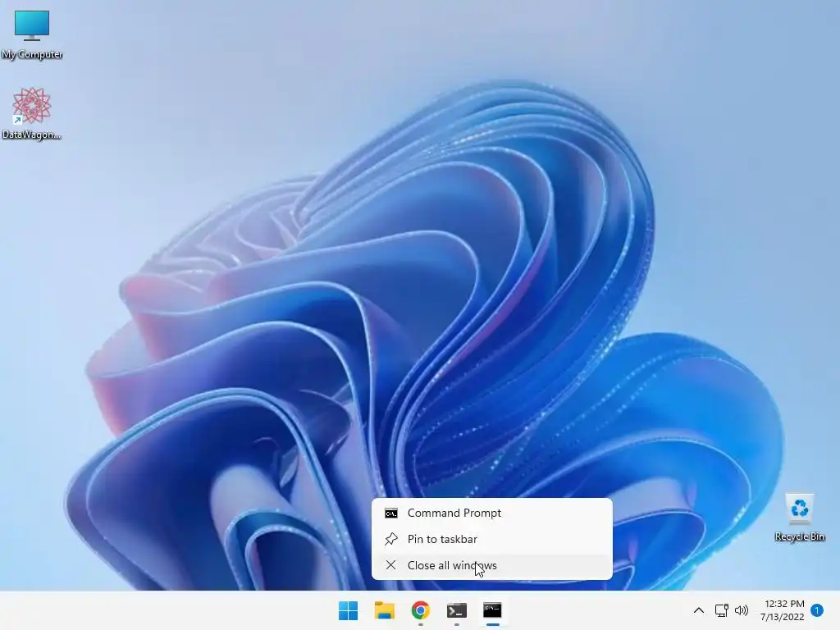Open File Explorer from the taskbar
The width and height of the screenshot is (840, 630).
(384, 610)
